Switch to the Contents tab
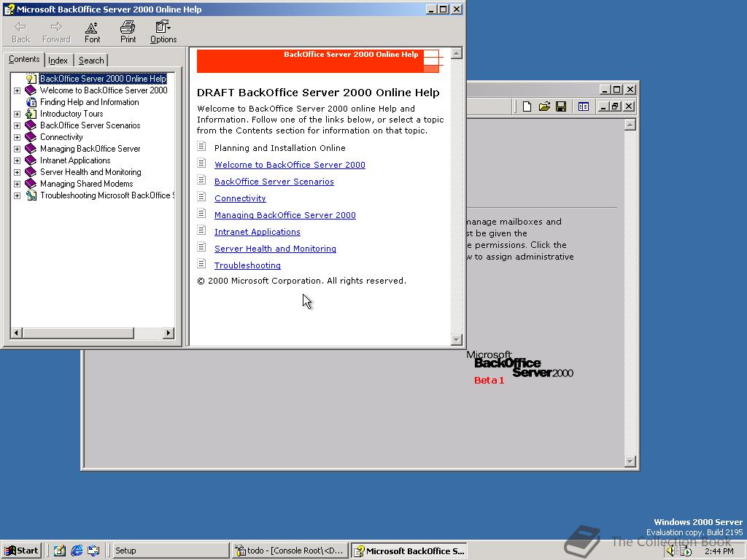 tap(24, 59)
